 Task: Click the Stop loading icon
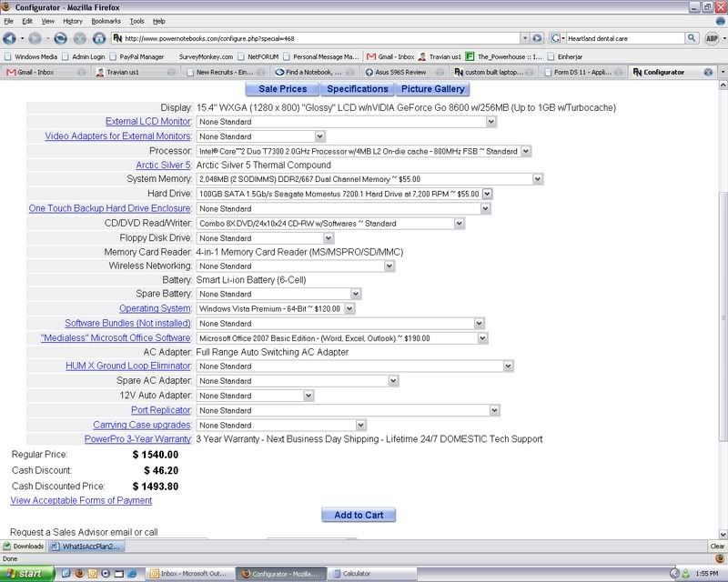tap(80, 38)
